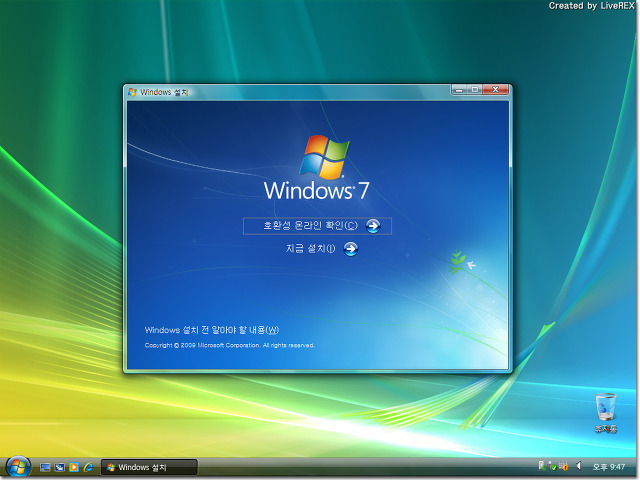This screenshot has height=480, width=640.
Task: Close the Windows 설치 window
Action: coord(496,89)
